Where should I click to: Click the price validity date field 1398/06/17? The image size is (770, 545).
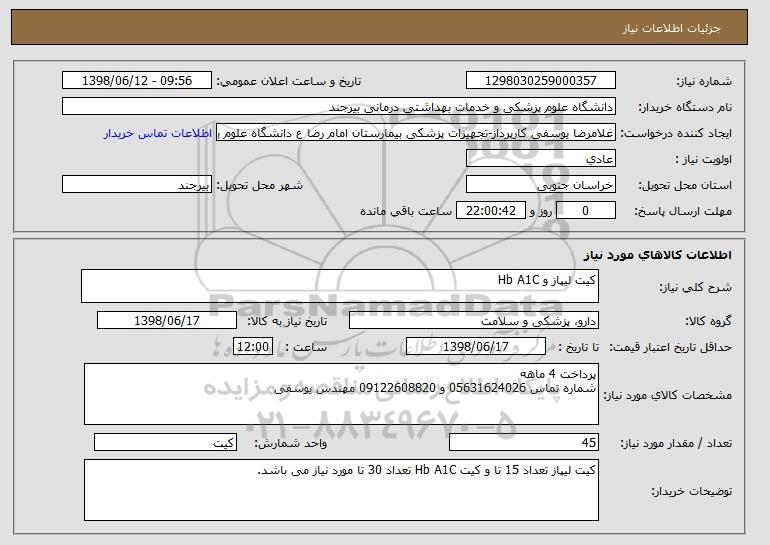476,347
